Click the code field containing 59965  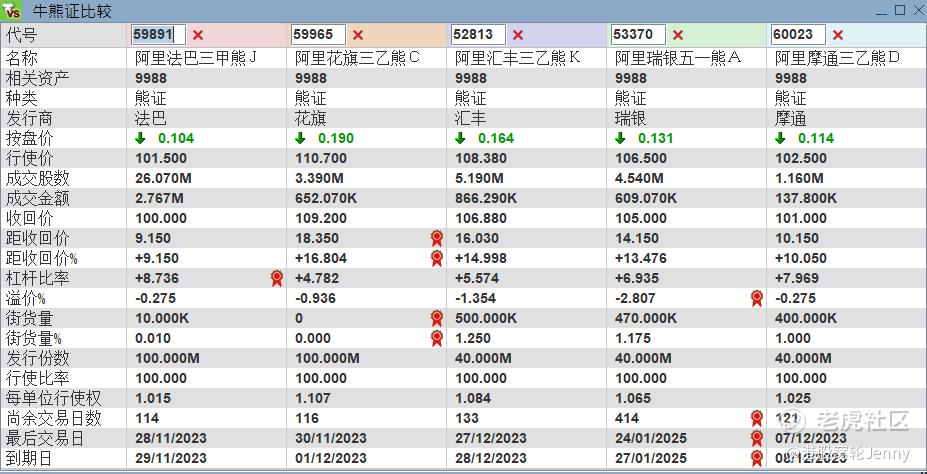click(x=318, y=35)
